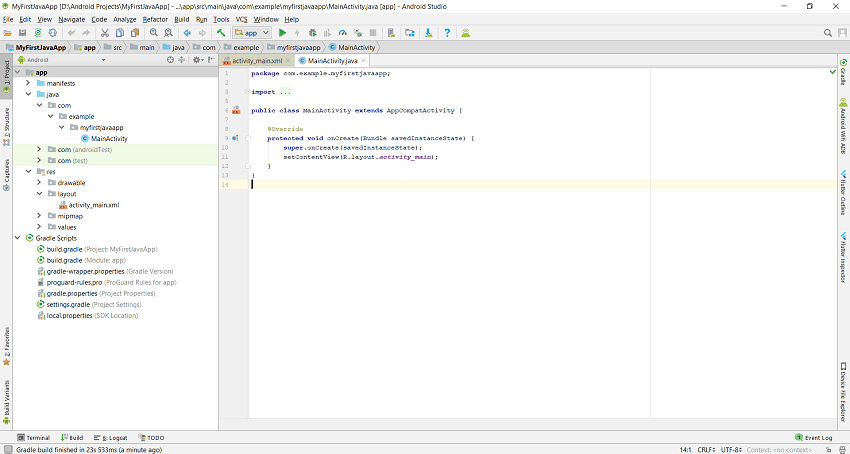Click the Help question mark icon
This screenshot has height=454, width=850.
[x=447, y=33]
